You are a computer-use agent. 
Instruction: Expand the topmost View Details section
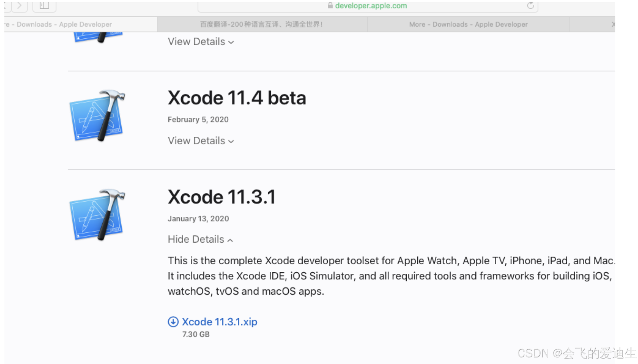click(201, 42)
